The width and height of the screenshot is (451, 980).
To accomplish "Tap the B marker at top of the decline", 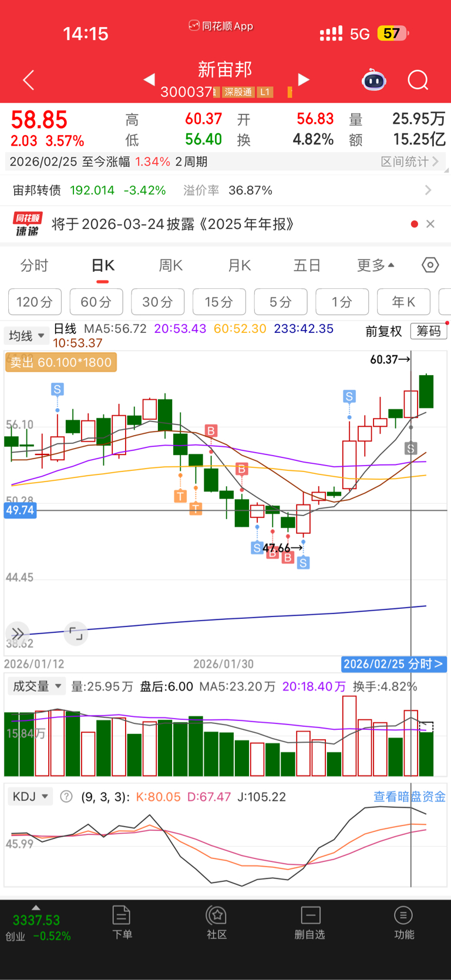I will [x=211, y=431].
